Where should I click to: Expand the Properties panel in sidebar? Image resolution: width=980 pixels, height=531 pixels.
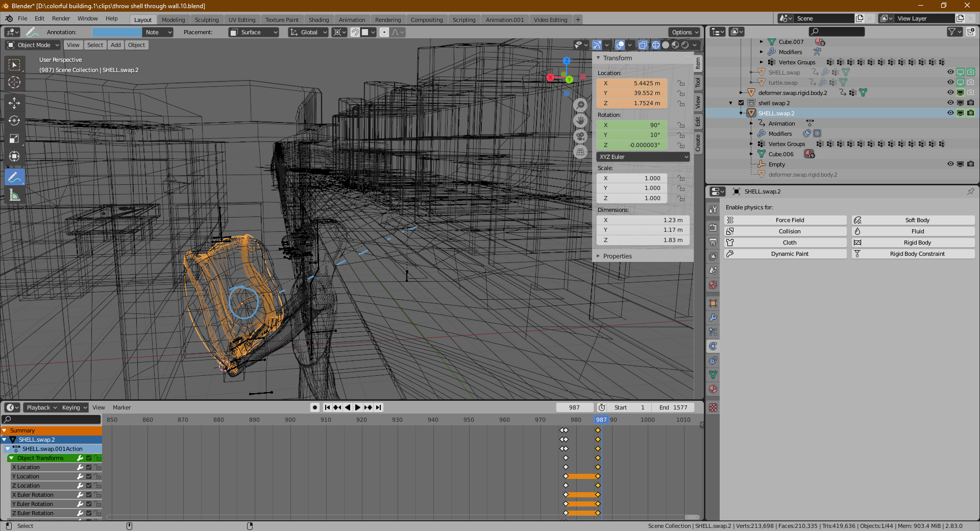click(x=617, y=256)
